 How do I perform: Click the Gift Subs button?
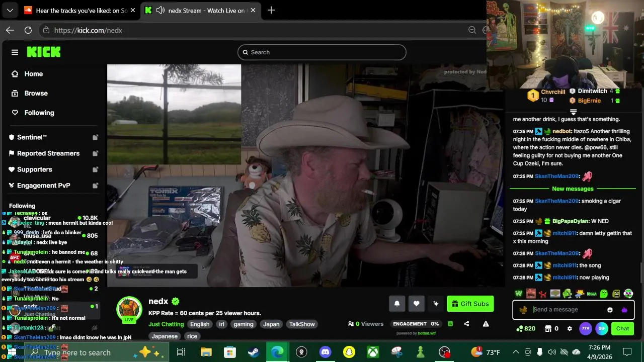470,304
